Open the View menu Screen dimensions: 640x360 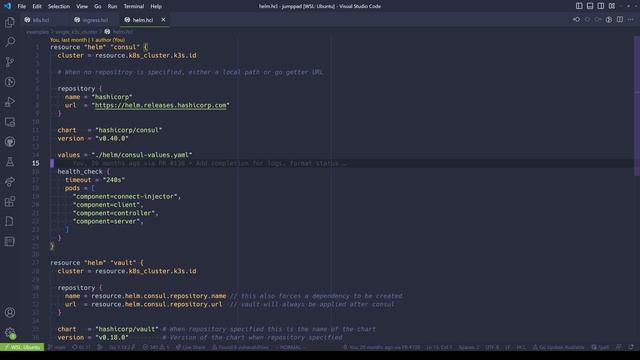click(82, 6)
